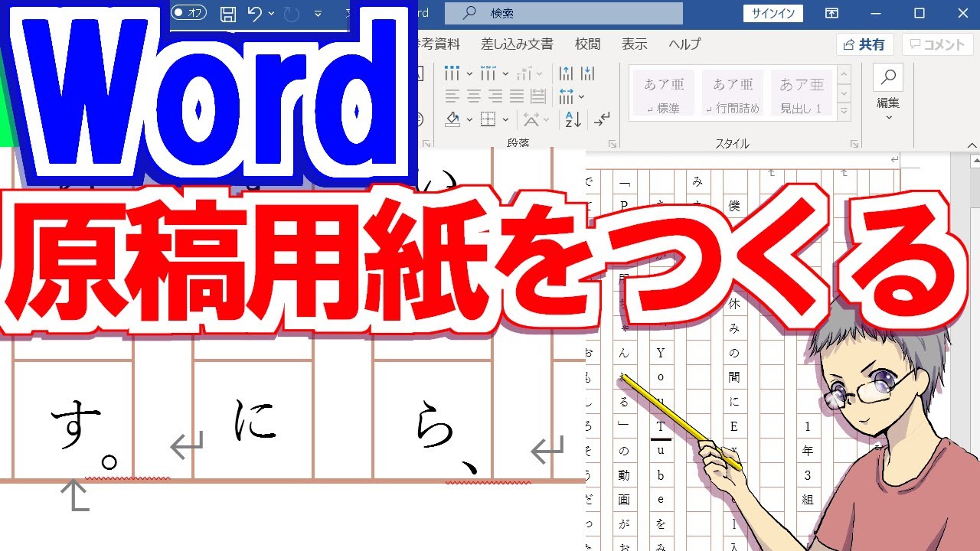Switch to the 表示 tab
Screen dimensions: 980x551
(635, 44)
